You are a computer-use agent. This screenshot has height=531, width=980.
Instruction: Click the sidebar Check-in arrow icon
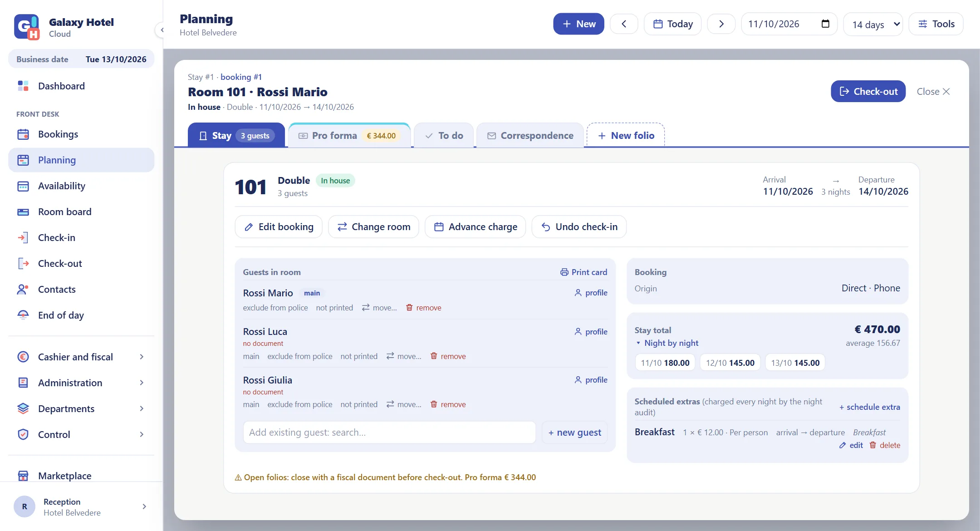coord(23,238)
